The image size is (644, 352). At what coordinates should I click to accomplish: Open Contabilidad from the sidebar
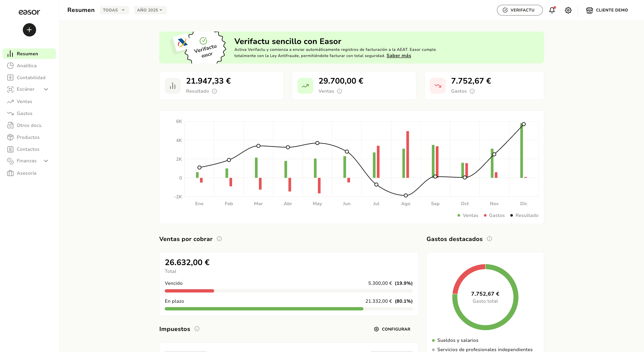pyautogui.click(x=31, y=78)
